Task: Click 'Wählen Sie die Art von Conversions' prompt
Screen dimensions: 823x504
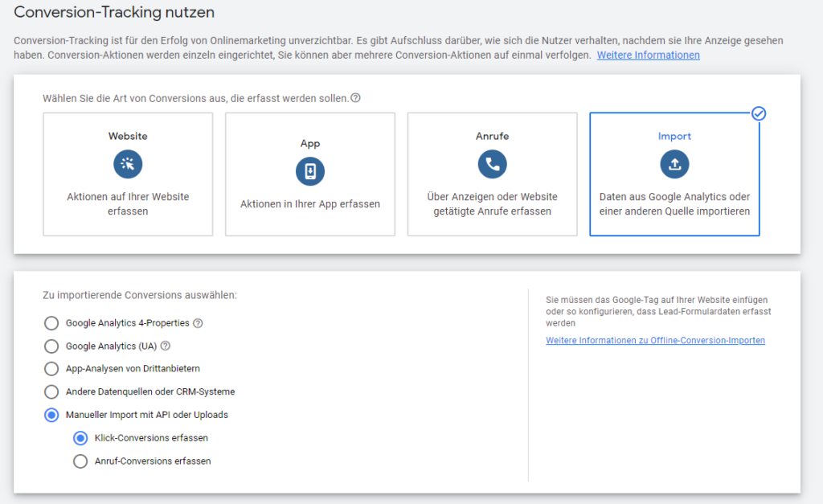Action: [196, 98]
